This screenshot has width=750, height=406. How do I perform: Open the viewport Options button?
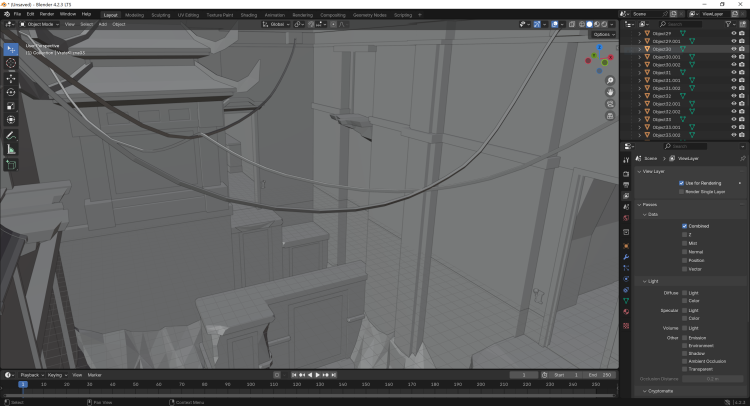(601, 34)
